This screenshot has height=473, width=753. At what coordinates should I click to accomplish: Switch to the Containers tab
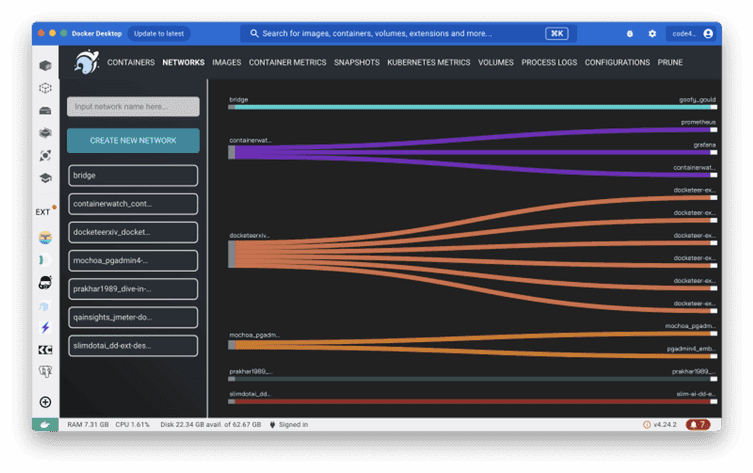(131, 62)
